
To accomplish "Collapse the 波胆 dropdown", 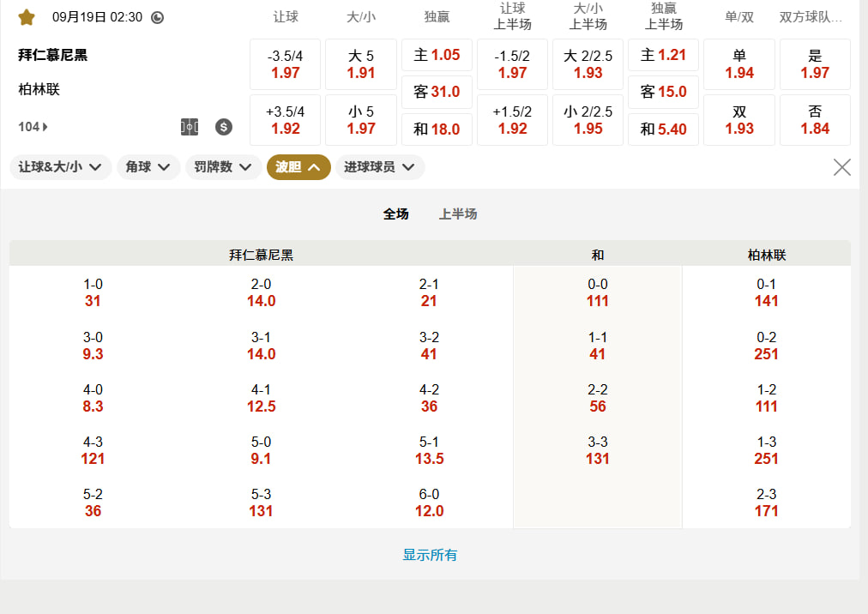I will (x=298, y=167).
